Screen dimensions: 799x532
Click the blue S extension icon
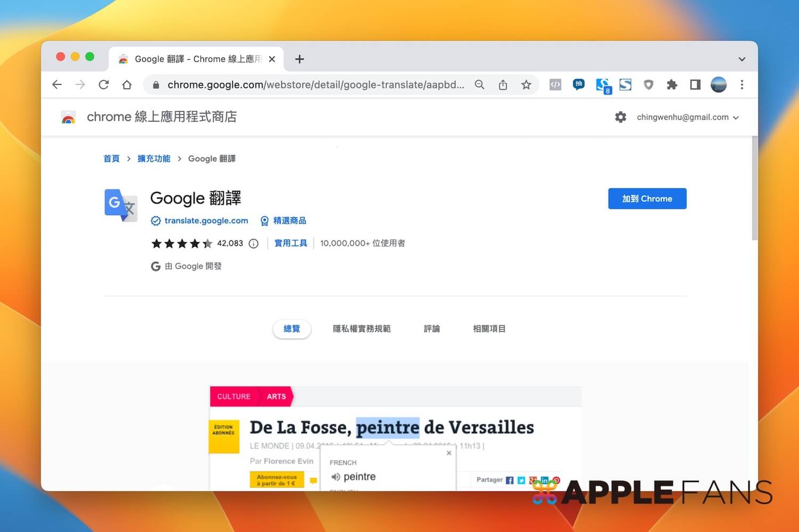point(625,84)
